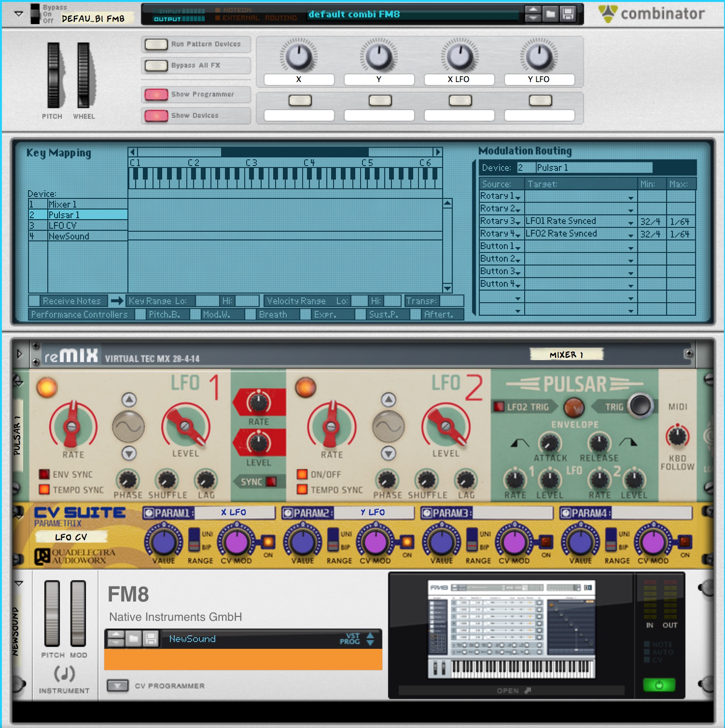725x728 pixels.
Task: Click Rotary 3 Min value 32/4
Action: [651, 221]
